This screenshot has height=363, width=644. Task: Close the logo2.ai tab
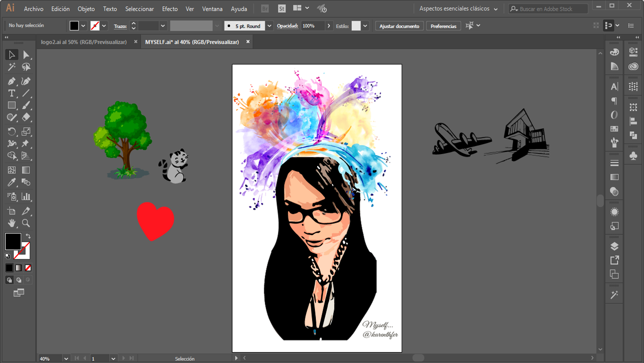pos(135,42)
